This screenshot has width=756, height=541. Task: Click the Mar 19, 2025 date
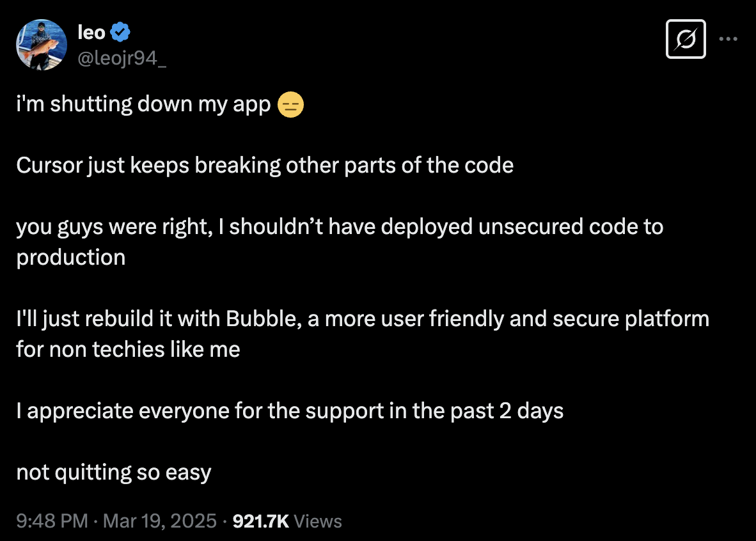(x=160, y=521)
